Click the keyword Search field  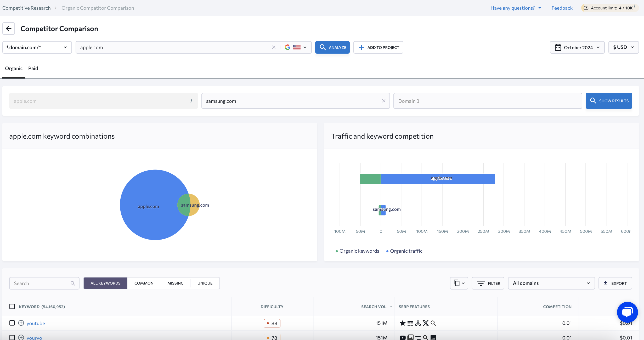click(x=44, y=283)
